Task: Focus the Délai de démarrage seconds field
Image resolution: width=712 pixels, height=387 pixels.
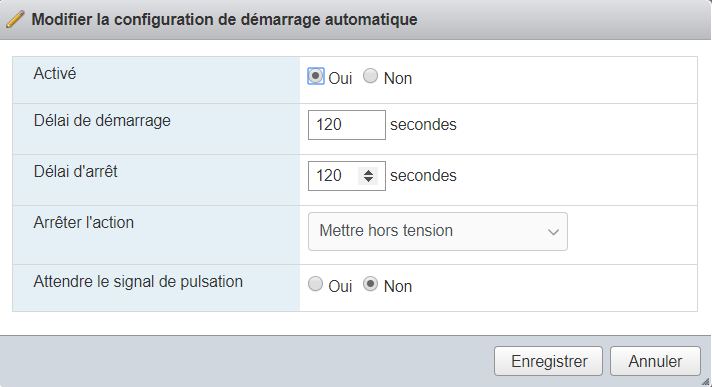Action: point(346,124)
